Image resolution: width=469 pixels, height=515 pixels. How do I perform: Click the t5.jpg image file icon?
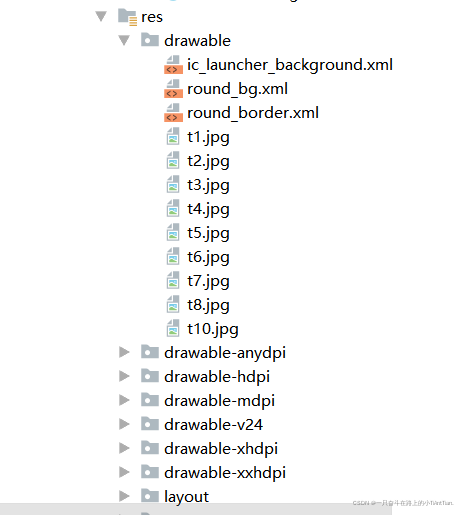coord(173,233)
